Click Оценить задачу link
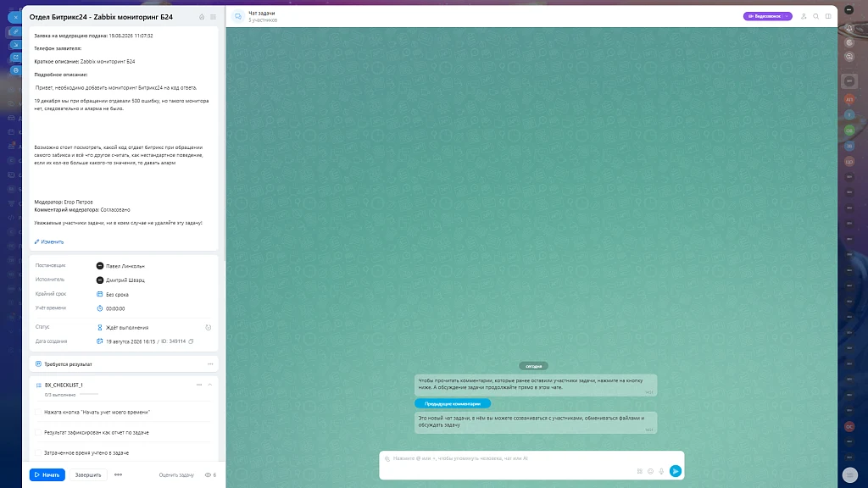The width and height of the screenshot is (868, 488). coord(176,474)
